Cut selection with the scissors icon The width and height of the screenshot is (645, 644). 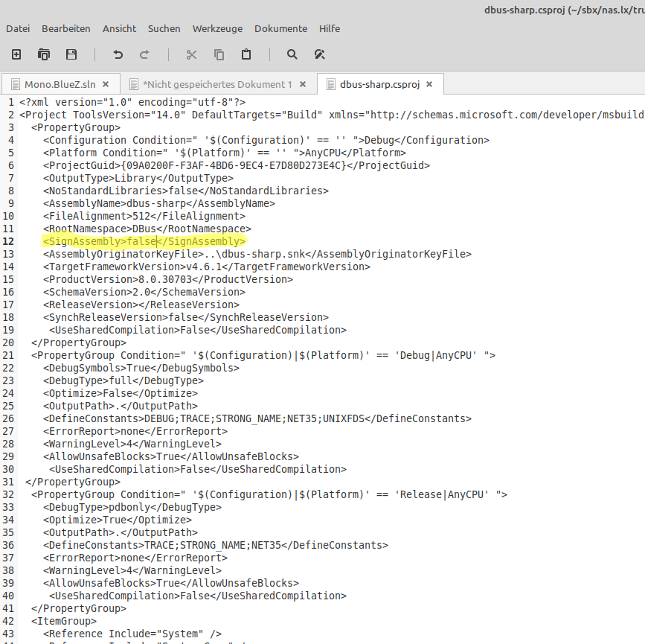(x=191, y=54)
